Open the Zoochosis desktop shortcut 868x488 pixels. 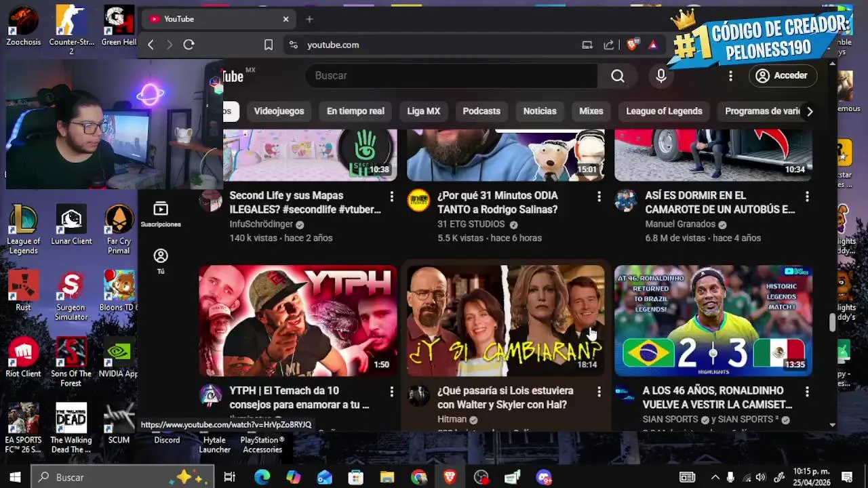point(24,26)
